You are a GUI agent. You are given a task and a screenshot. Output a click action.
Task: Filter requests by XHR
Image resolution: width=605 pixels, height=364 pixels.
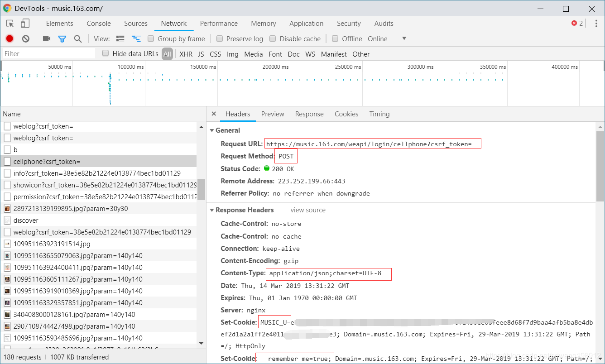click(x=186, y=54)
